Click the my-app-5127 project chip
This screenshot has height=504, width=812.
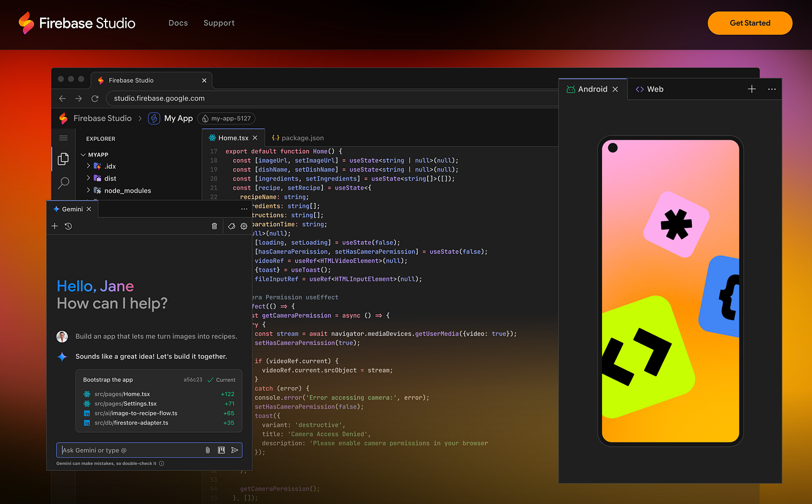(x=226, y=118)
